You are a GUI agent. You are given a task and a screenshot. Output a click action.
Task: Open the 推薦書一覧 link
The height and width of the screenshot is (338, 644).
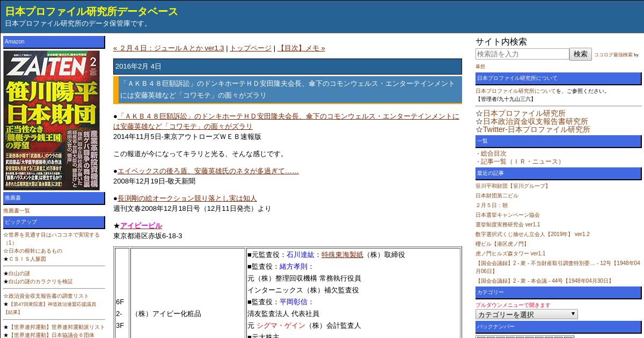pos(17,211)
